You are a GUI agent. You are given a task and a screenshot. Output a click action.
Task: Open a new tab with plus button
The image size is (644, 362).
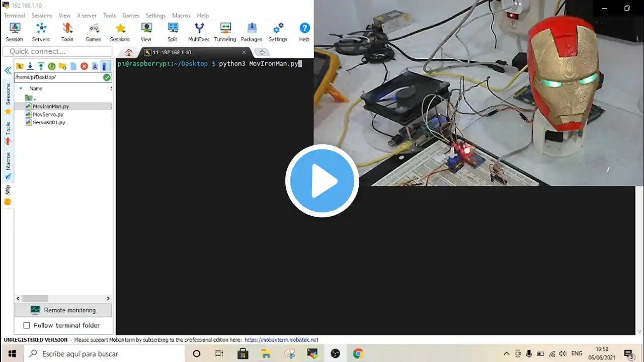[262, 52]
